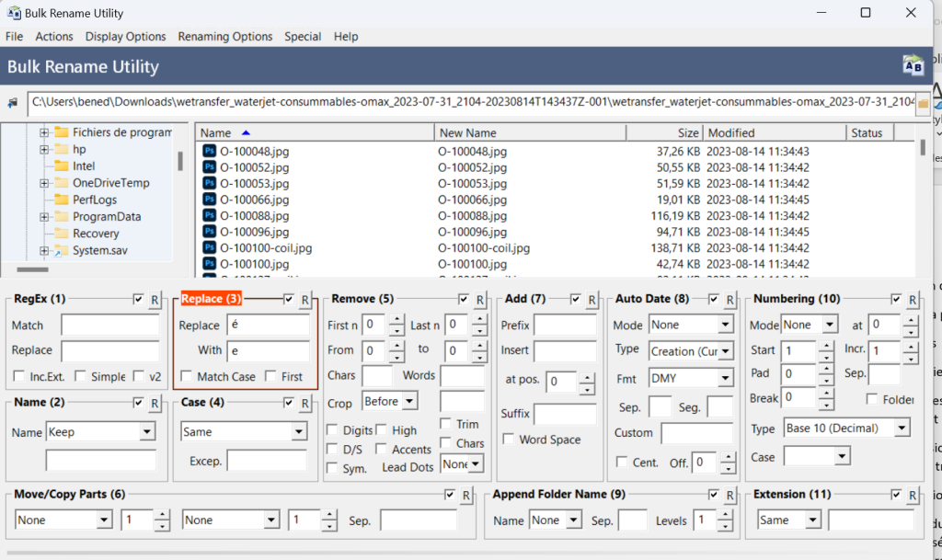Click the folder-up arrow icon left of the path
This screenshot has height=560, width=942.
click(13, 103)
